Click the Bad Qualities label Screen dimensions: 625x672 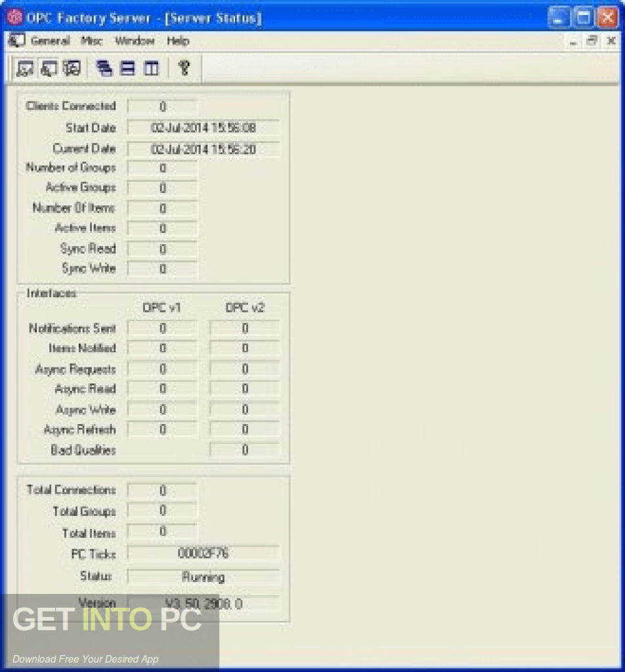tap(83, 450)
